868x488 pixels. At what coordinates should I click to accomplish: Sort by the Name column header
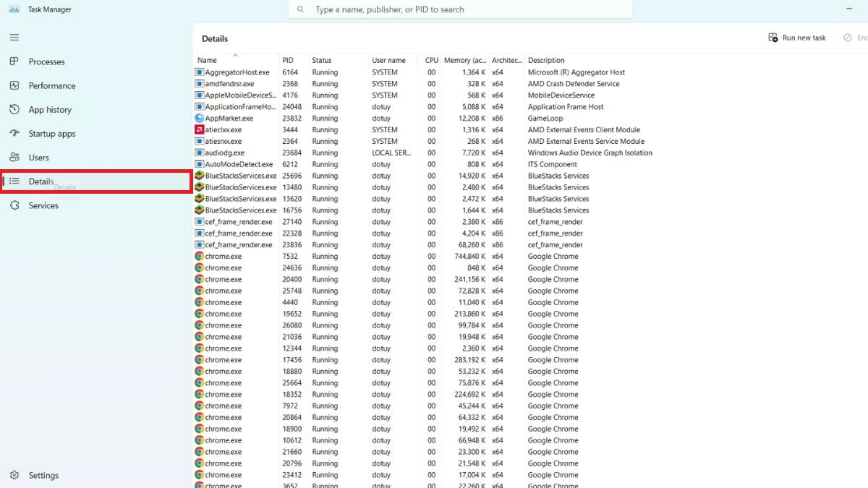(x=208, y=61)
